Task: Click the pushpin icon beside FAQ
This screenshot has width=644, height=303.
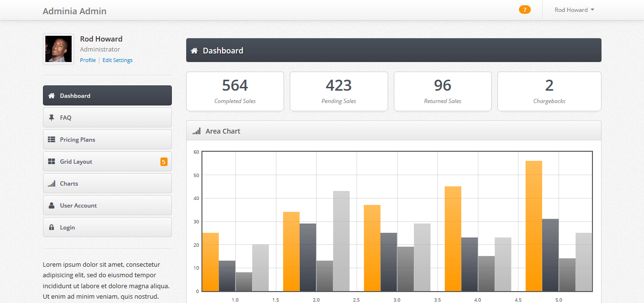Action: [x=52, y=118]
